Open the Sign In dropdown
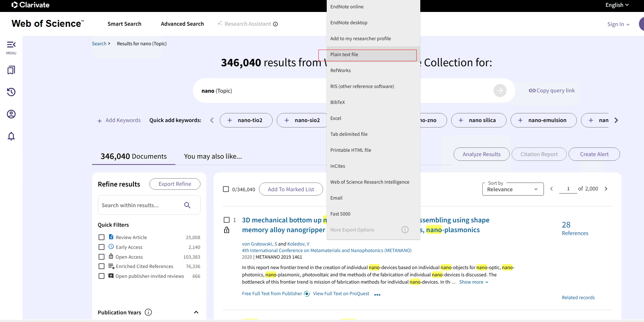The image size is (644, 322). (x=619, y=24)
